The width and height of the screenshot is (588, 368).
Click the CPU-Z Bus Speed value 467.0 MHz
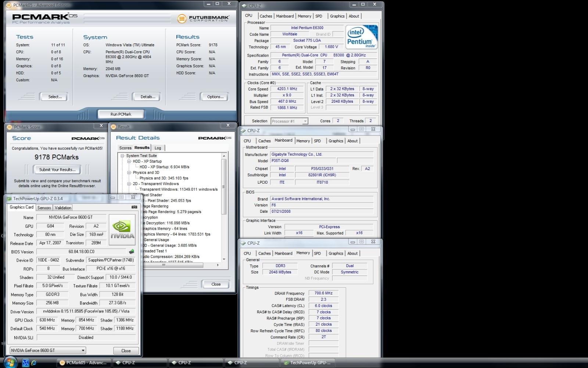[287, 101]
